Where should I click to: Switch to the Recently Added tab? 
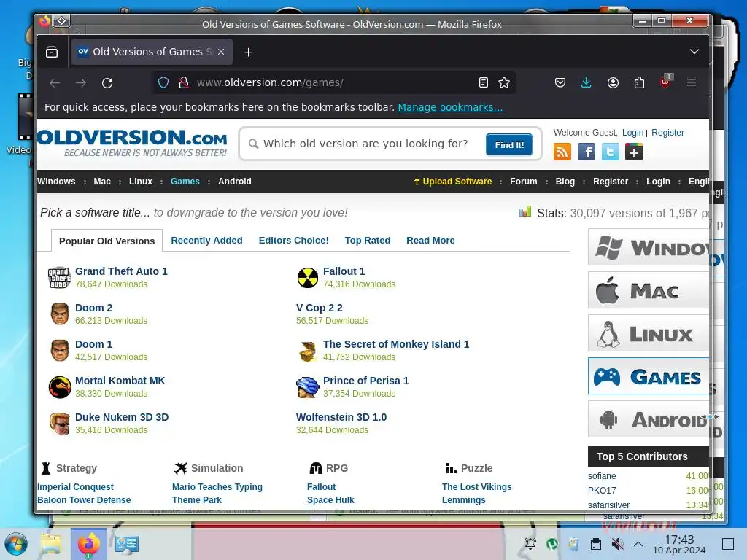(x=206, y=241)
